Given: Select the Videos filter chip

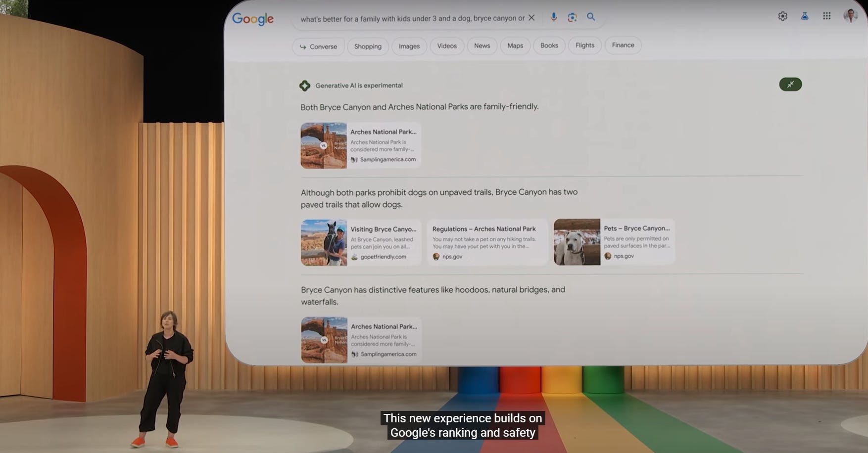Looking at the screenshot, I should 447,46.
